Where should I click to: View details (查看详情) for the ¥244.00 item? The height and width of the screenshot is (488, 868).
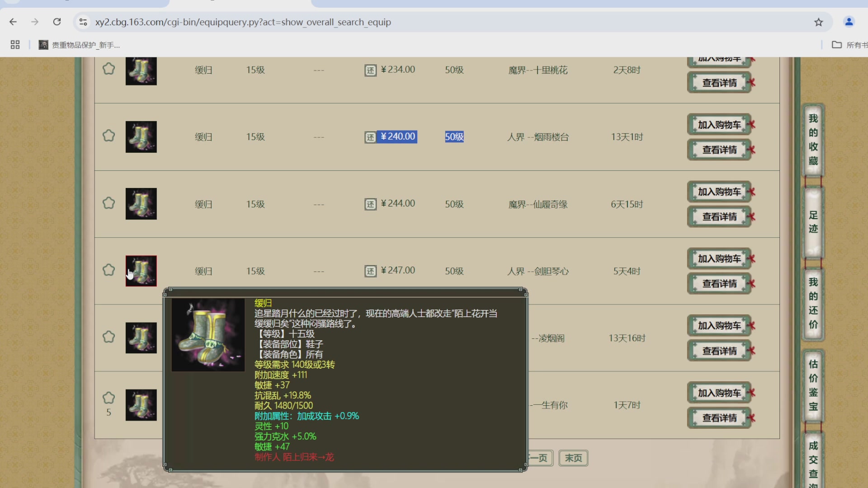coord(719,216)
